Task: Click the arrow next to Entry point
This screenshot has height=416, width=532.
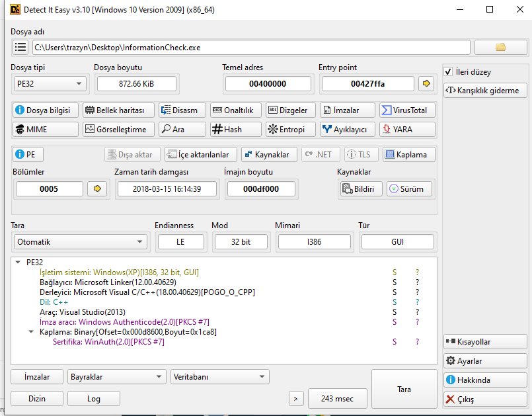Action: 426,83
